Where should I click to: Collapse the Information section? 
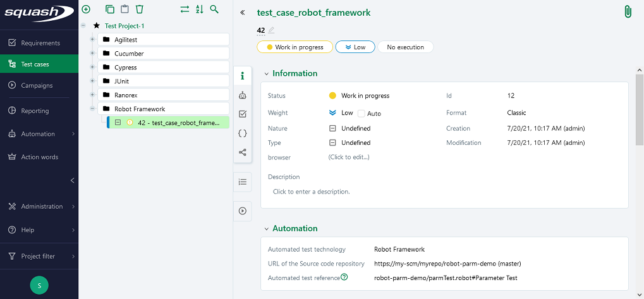click(x=267, y=74)
